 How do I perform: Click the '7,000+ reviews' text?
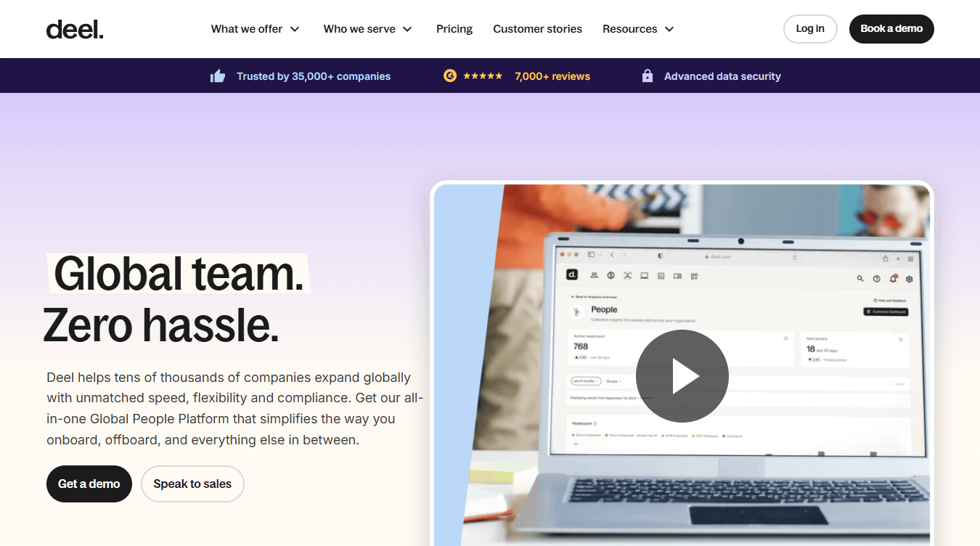552,76
